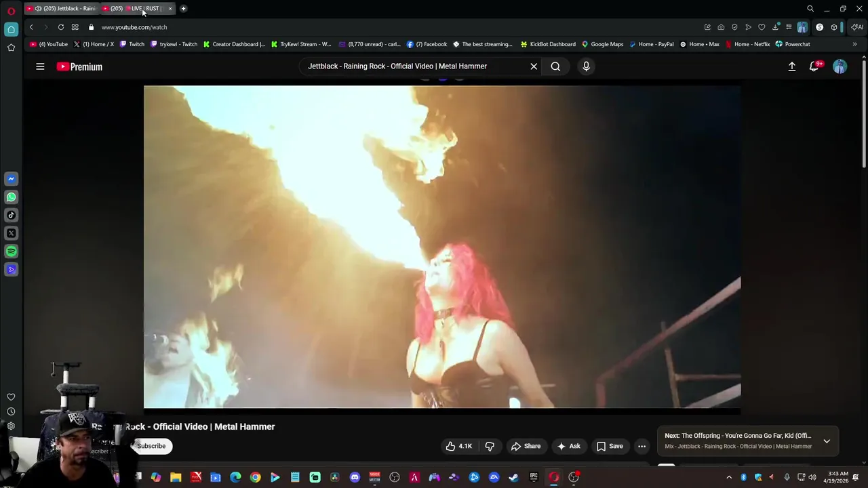This screenshot has height=488, width=868.
Task: Open X in the Opera sidebar
Action: click(11, 233)
